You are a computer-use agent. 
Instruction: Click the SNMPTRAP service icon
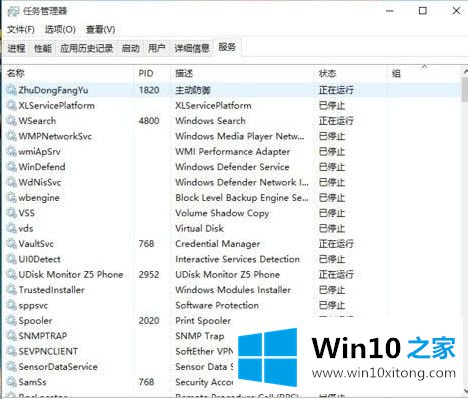pyautogui.click(x=11, y=336)
